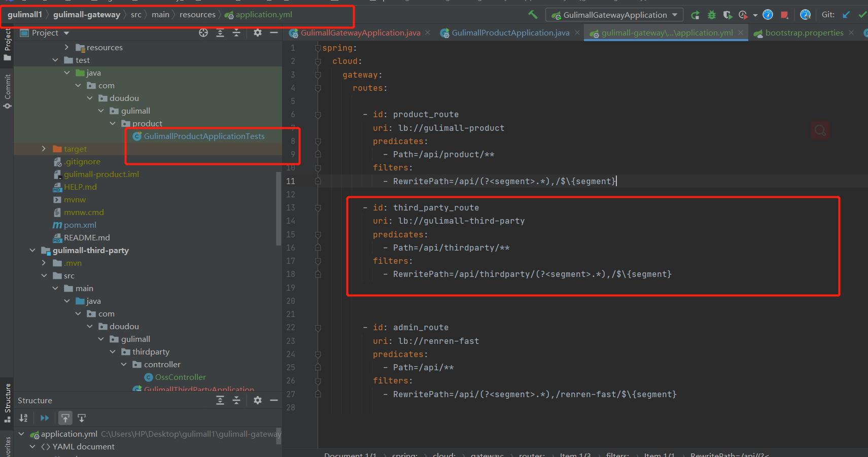Run with Coverage shield icon
Viewport: 868px width, 457px height.
727,15
